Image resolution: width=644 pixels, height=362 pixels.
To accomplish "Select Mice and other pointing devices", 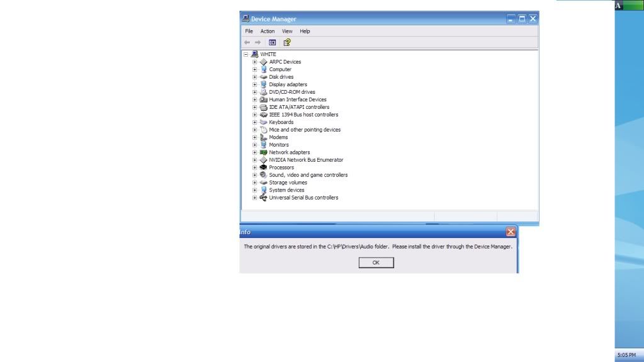I will tap(305, 130).
